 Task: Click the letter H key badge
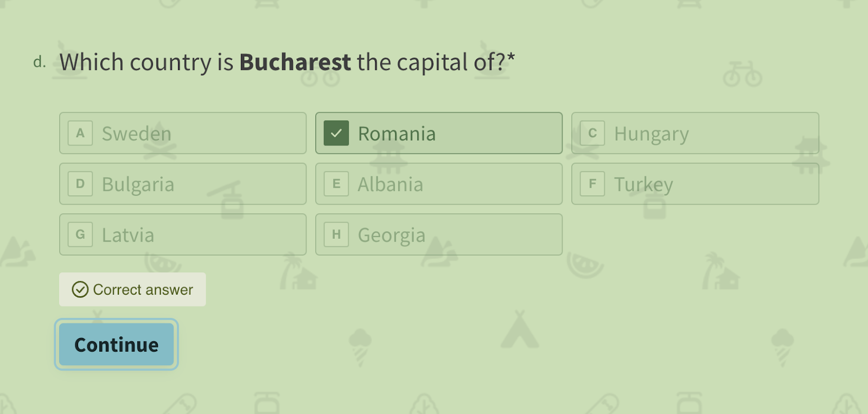point(336,234)
